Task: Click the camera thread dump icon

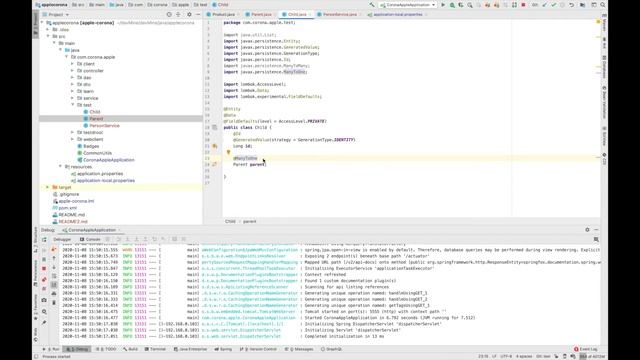Action: tap(44, 300)
